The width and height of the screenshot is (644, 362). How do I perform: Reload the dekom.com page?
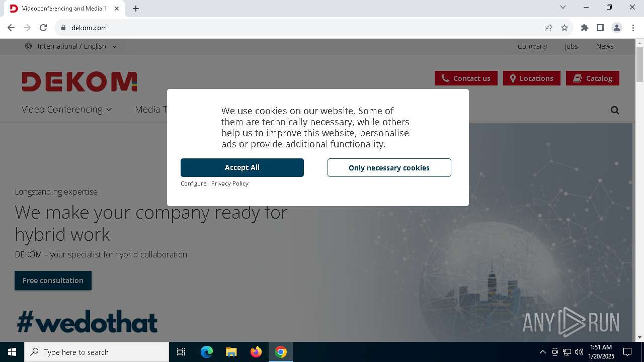pos(43,28)
